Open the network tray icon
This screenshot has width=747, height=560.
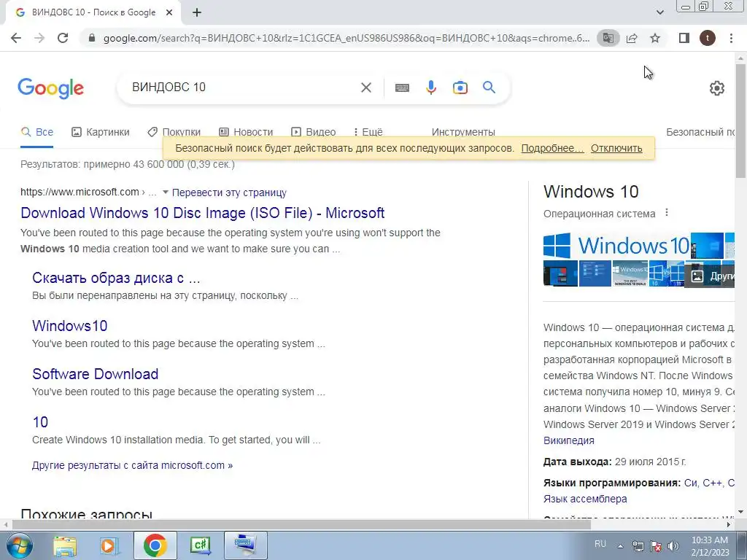[638, 545]
